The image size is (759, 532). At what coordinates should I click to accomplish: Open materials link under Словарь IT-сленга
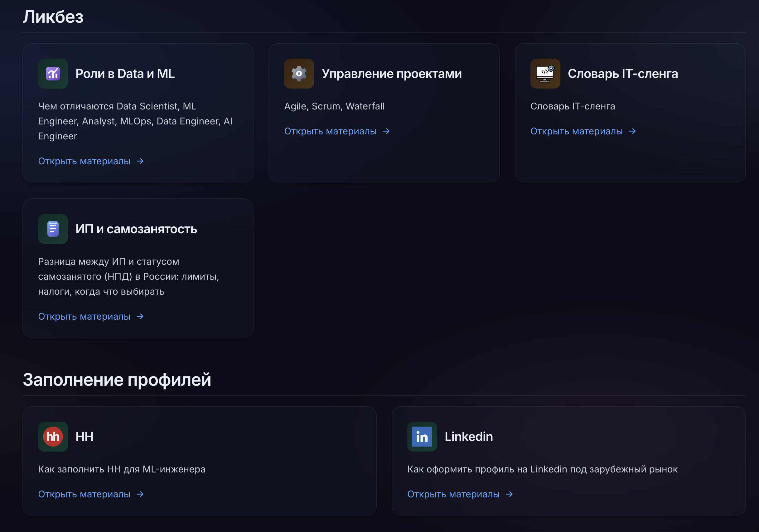pos(583,131)
